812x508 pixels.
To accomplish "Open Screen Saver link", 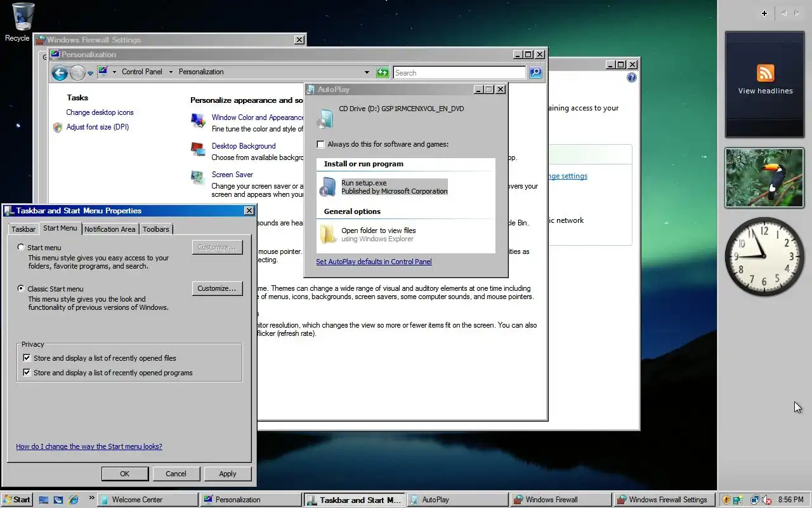I will pyautogui.click(x=232, y=175).
